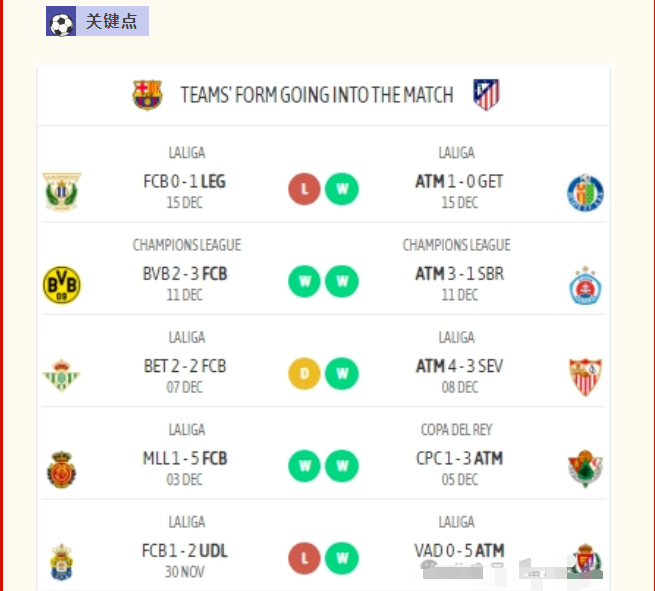Click the red L badge for FCB 0-1 LEG
655x591 pixels.
point(305,189)
